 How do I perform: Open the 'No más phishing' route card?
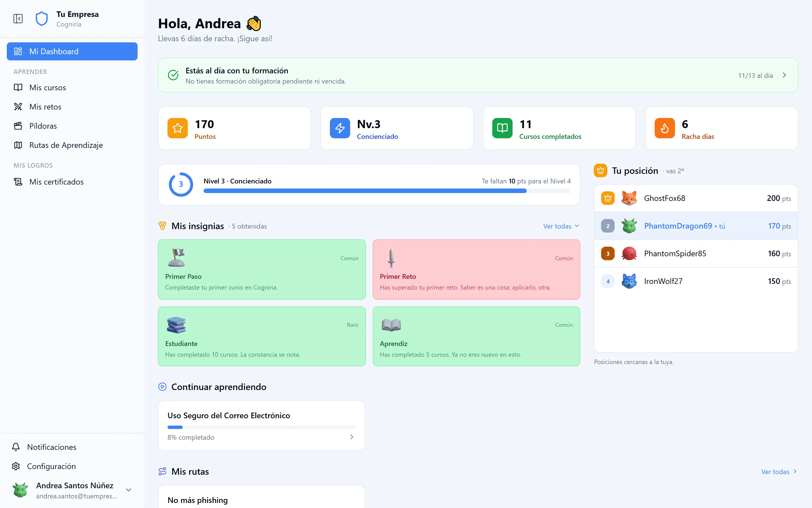tap(261, 497)
